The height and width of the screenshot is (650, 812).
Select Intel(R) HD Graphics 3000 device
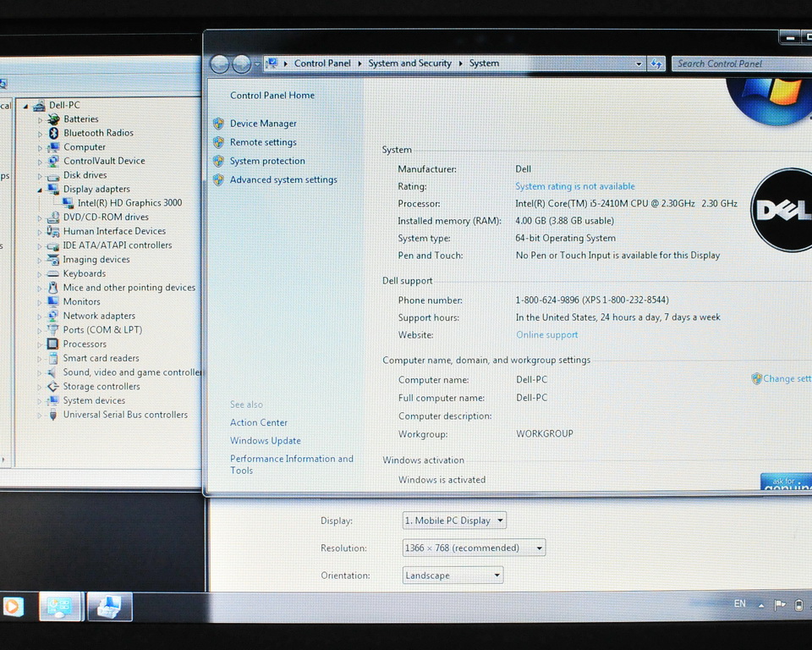(129, 203)
